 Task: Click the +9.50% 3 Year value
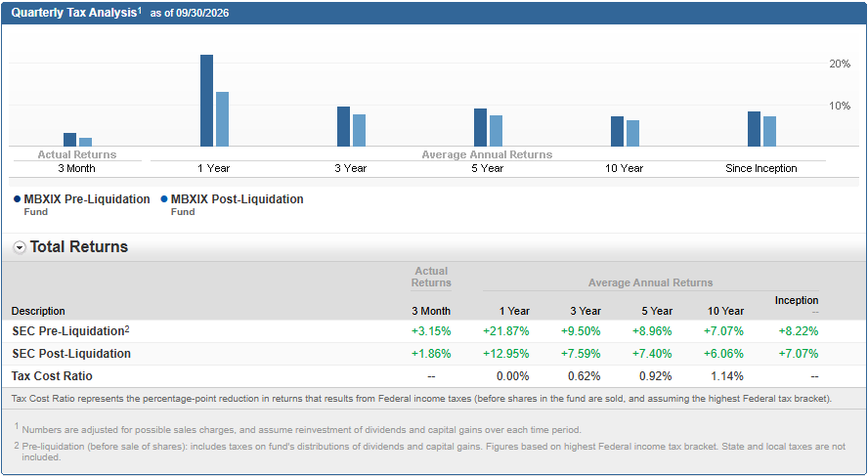tap(581, 331)
